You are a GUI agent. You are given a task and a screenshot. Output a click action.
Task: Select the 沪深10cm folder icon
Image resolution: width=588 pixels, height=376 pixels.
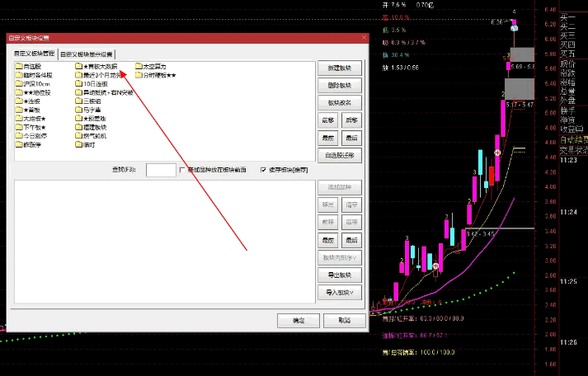pyautogui.click(x=19, y=83)
